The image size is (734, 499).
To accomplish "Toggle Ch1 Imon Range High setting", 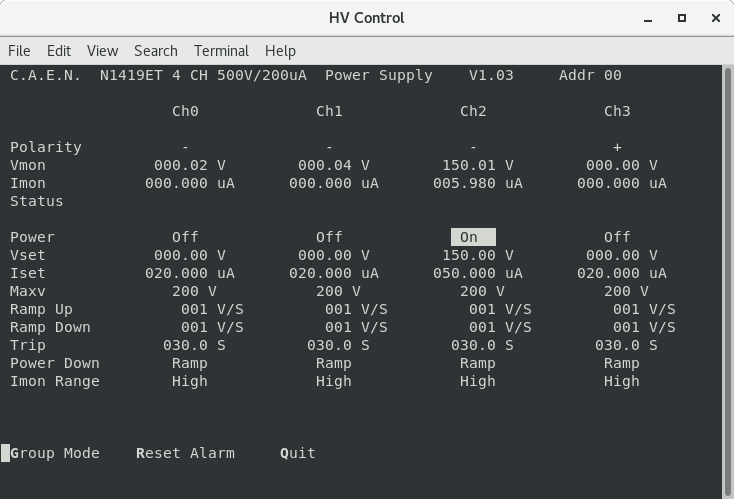I will pos(334,381).
